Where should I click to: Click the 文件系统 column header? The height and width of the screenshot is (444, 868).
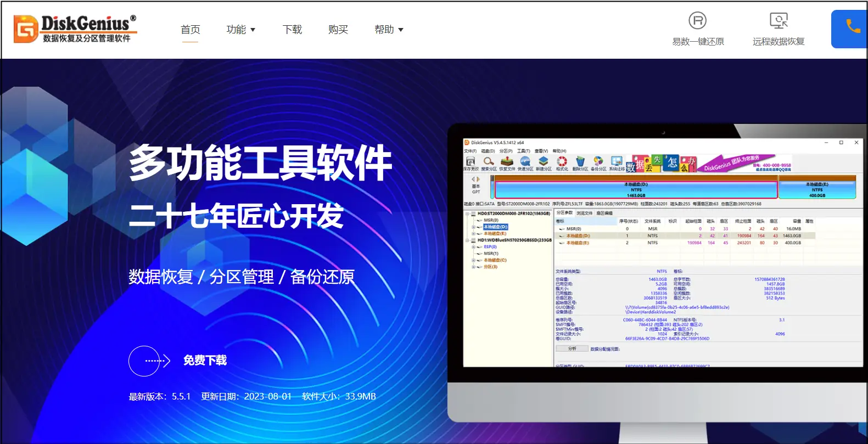652,221
